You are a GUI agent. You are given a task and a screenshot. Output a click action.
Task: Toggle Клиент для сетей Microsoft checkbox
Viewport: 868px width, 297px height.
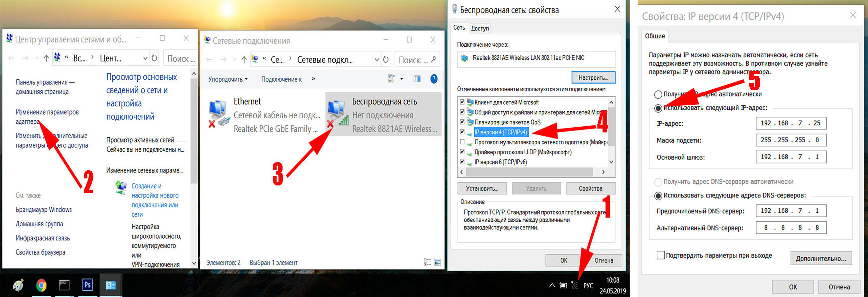click(462, 102)
